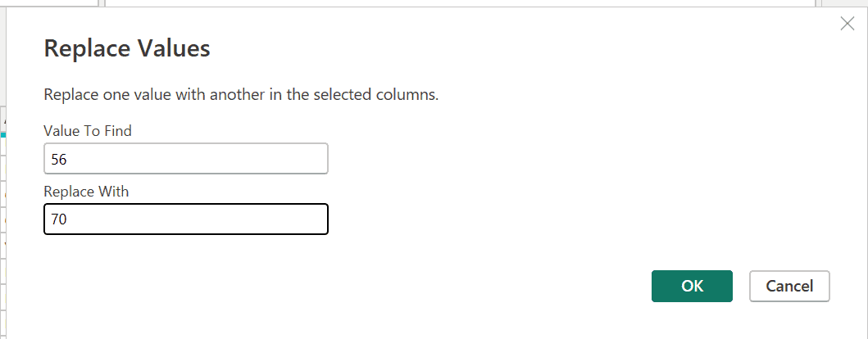The image size is (868, 339).
Task: Click the word "Values" in the heading
Action: [175, 48]
